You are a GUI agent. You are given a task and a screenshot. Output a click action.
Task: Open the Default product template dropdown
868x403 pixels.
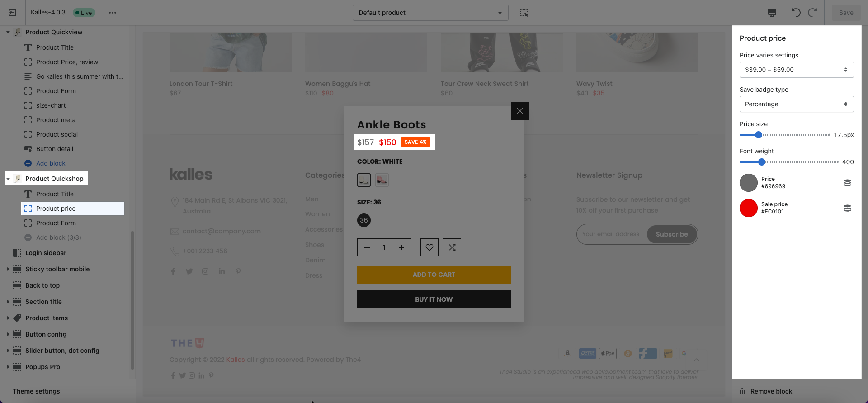(430, 13)
